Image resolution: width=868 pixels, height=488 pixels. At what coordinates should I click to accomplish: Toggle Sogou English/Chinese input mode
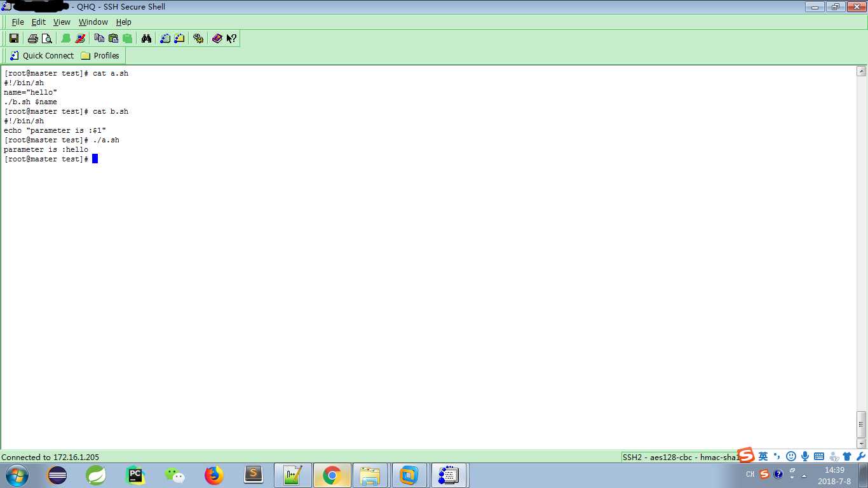pos(763,456)
